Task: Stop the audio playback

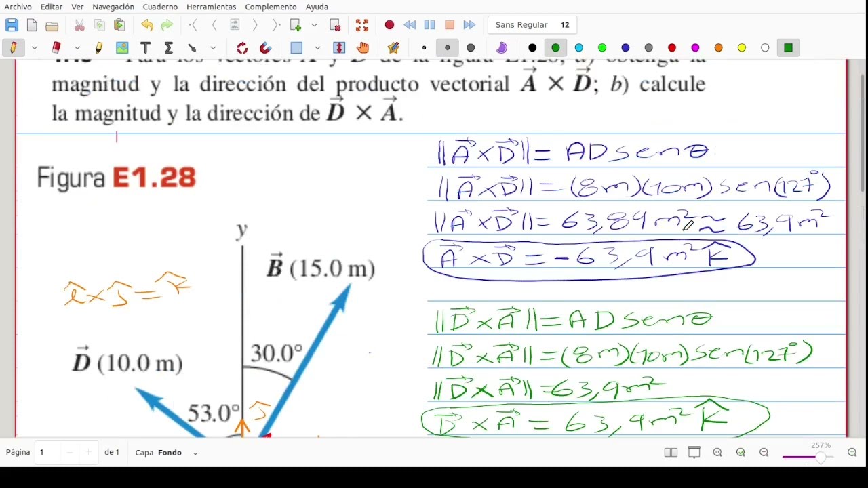Action: 449,25
